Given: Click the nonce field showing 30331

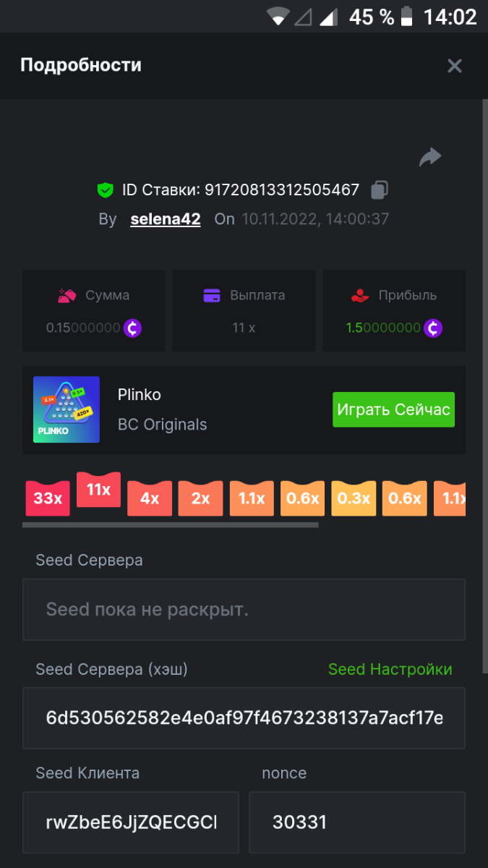Looking at the screenshot, I should (x=356, y=822).
